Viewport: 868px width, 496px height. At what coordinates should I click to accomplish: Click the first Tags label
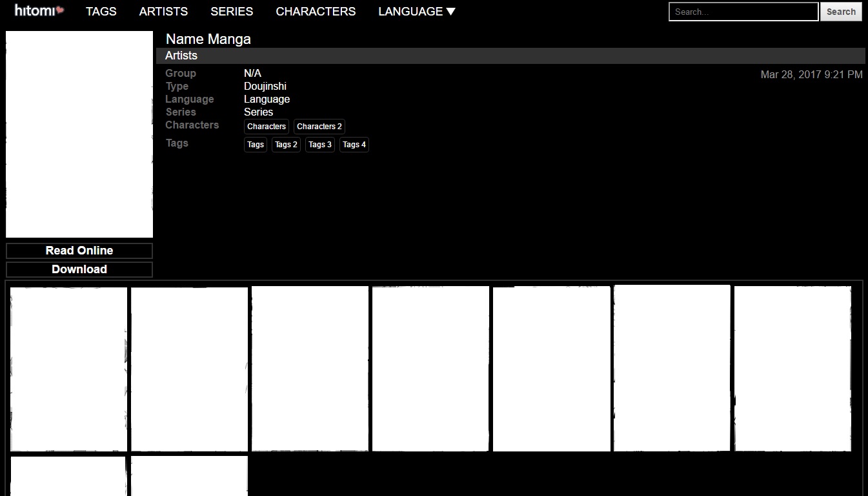[256, 145]
